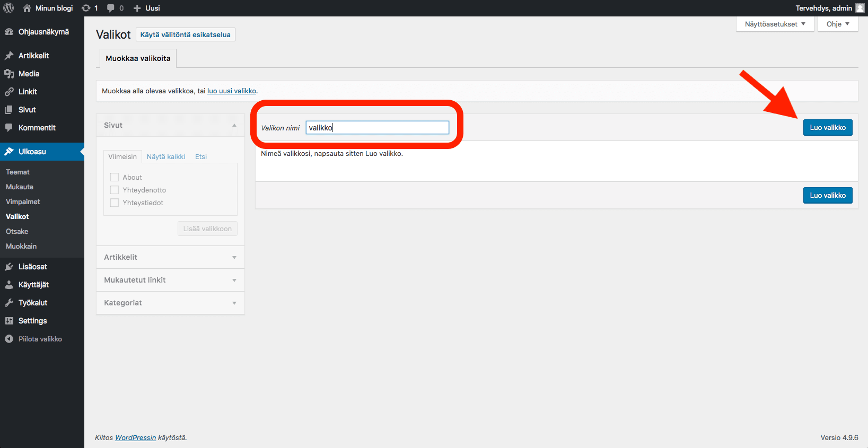
Task: Click the Lisäosat plugin icon
Action: tap(9, 267)
